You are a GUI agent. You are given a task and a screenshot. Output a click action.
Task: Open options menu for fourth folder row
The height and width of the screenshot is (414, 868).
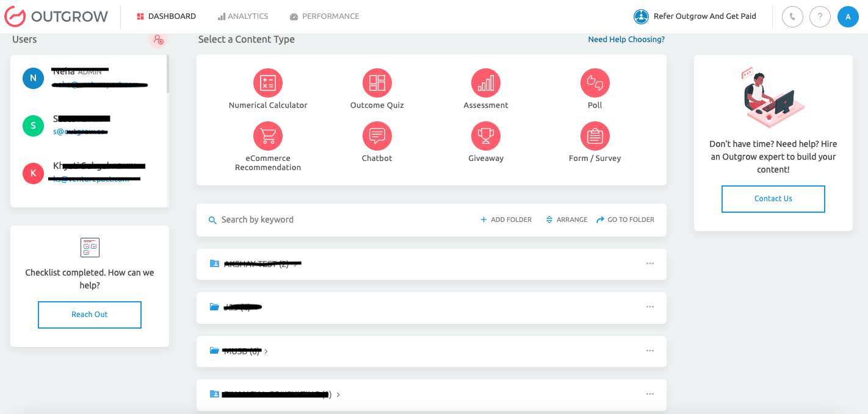coord(650,394)
